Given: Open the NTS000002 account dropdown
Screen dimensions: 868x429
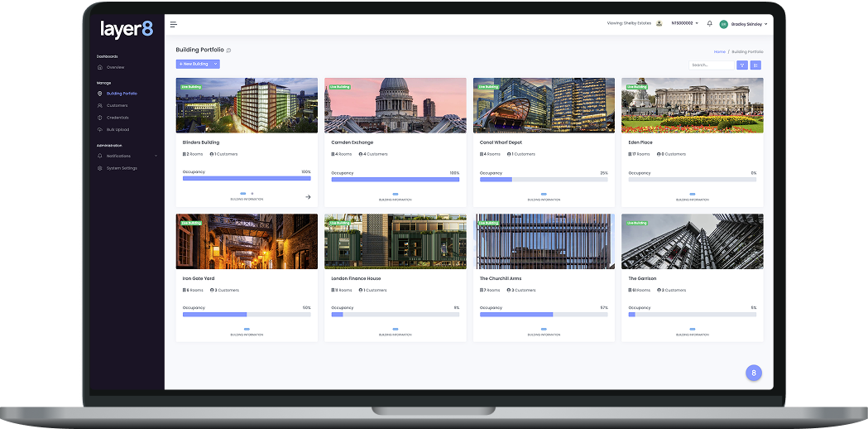Looking at the screenshot, I should 684,23.
